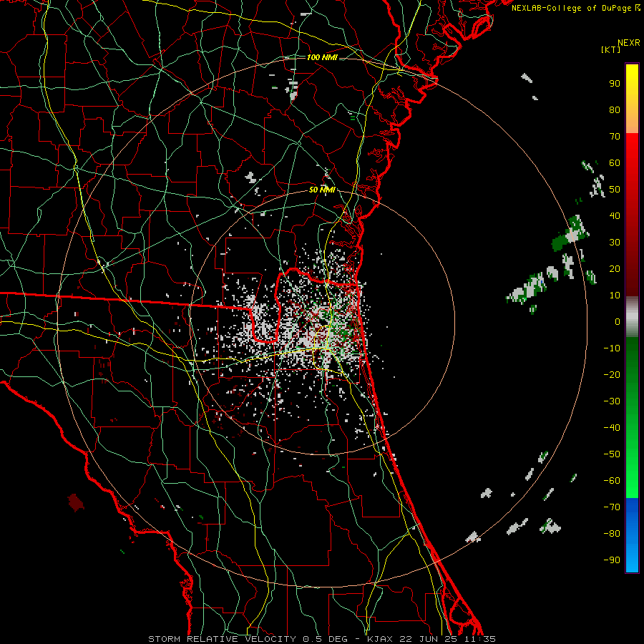Viewport: 644px width, 644px height.
Task: Click the "50 NMI" range ring label
Action: point(322,190)
